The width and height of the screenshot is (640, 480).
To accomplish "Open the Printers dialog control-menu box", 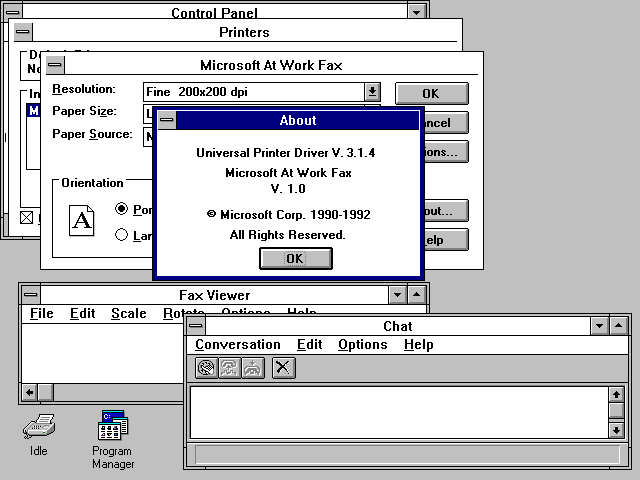I will click(x=23, y=32).
